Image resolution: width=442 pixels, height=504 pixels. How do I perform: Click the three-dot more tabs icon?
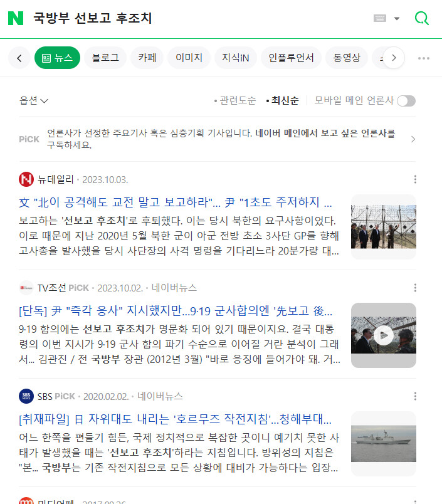tap(424, 58)
